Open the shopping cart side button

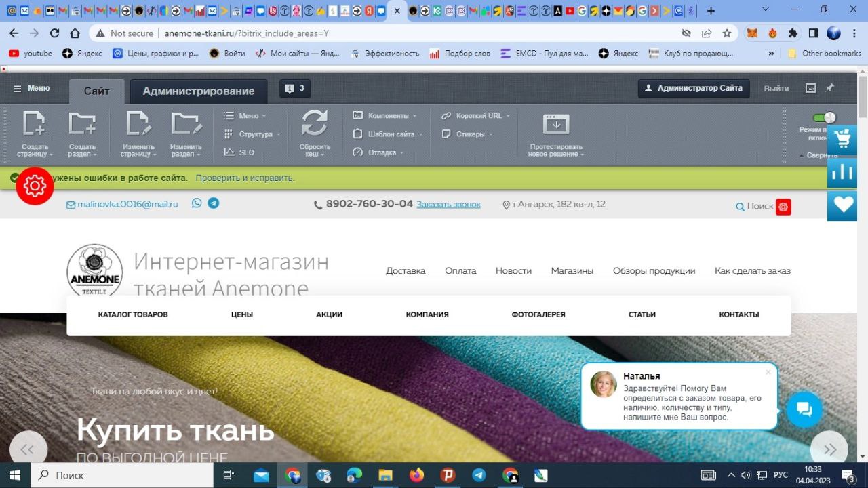[x=842, y=140]
